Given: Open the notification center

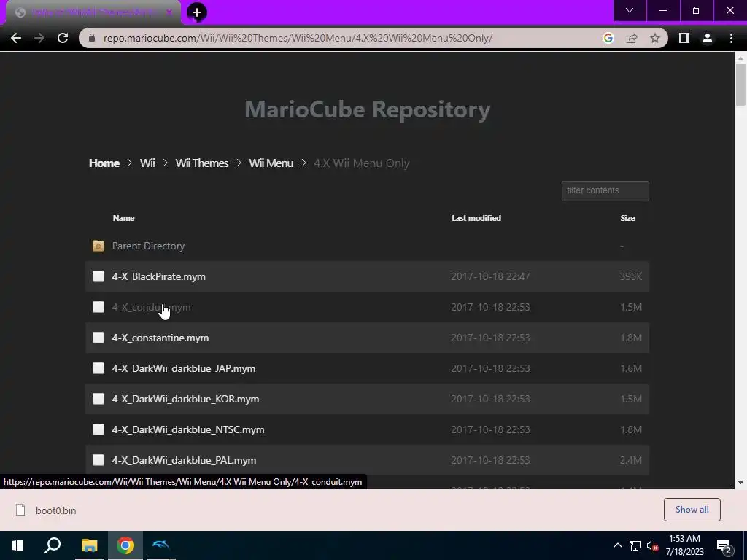Looking at the screenshot, I should [724, 546].
